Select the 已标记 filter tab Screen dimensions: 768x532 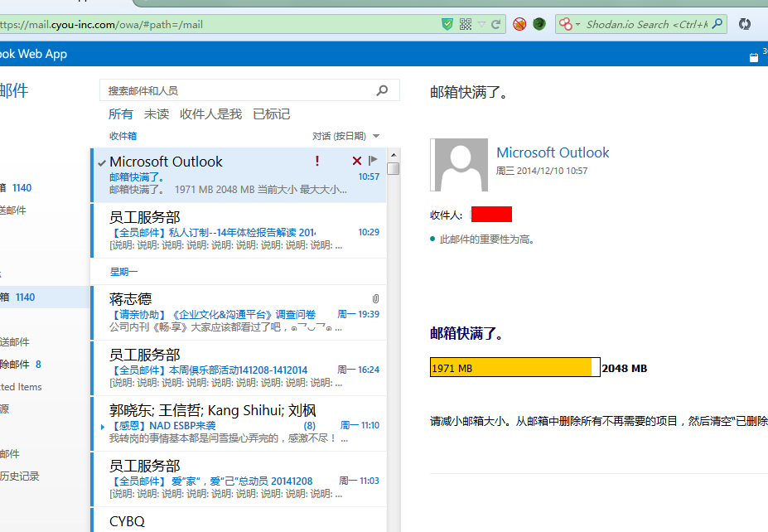coord(272,114)
